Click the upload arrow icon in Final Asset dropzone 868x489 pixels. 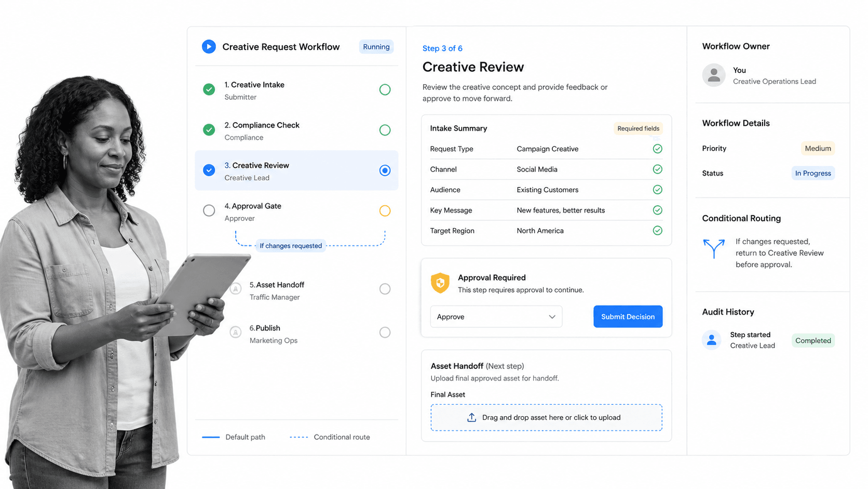pyautogui.click(x=471, y=417)
